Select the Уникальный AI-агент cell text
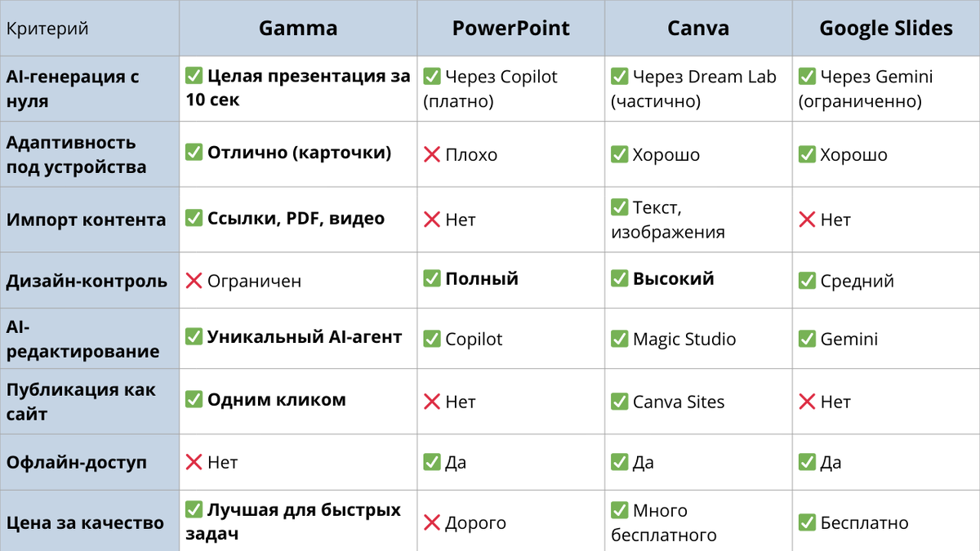The image size is (980, 551). (x=305, y=336)
